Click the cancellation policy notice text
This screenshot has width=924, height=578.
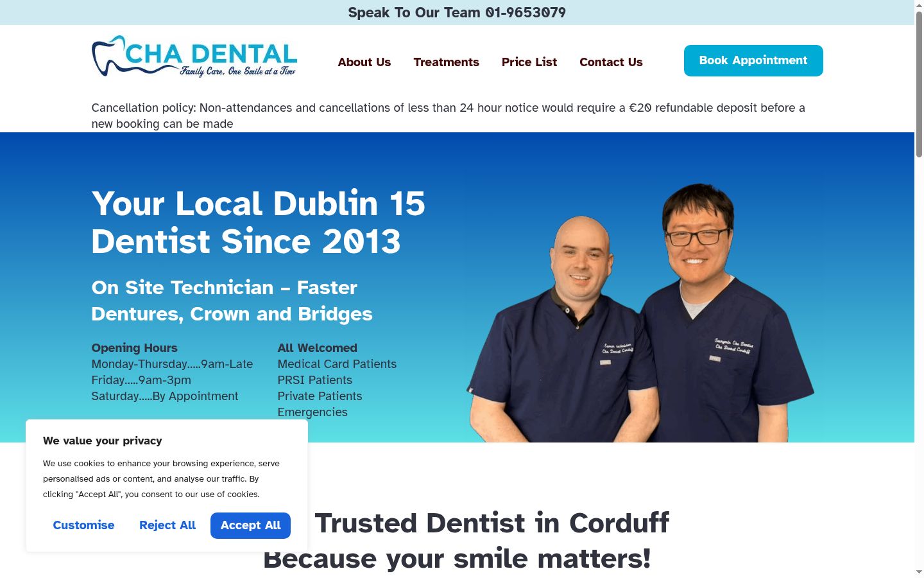pos(449,116)
